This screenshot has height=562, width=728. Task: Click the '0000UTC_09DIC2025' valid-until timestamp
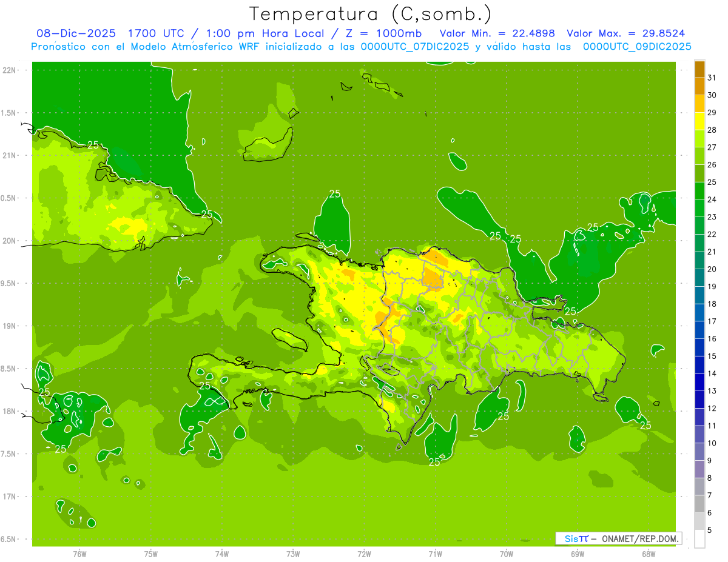click(x=638, y=47)
